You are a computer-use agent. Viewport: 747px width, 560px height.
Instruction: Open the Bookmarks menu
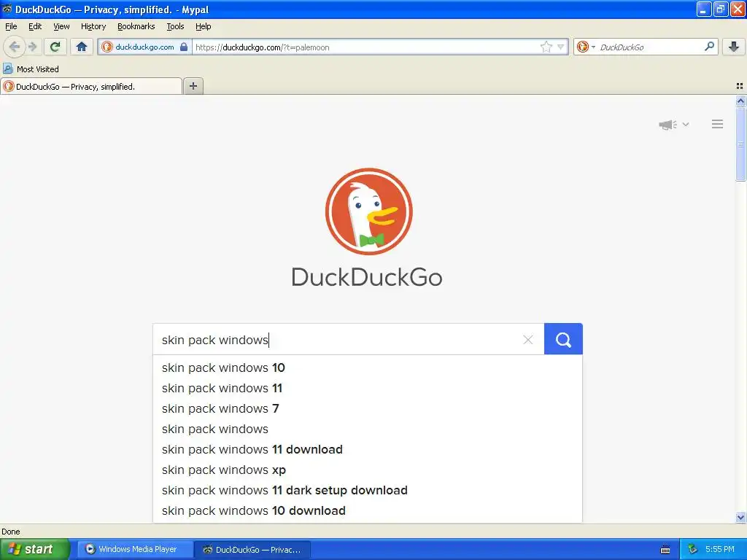pos(136,26)
